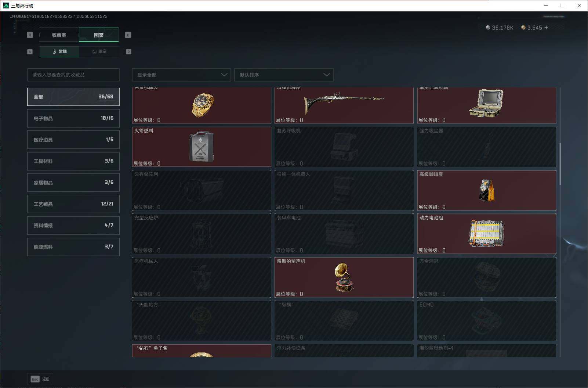The height and width of the screenshot is (388, 588).
Task: Open the locked 万金泪冠 card
Action: [x=486, y=277]
